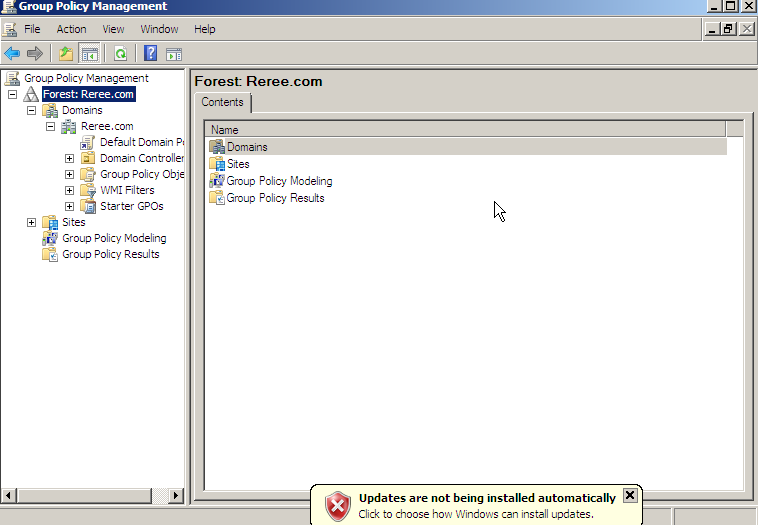Click the Group Policy Management root icon

pos(12,78)
